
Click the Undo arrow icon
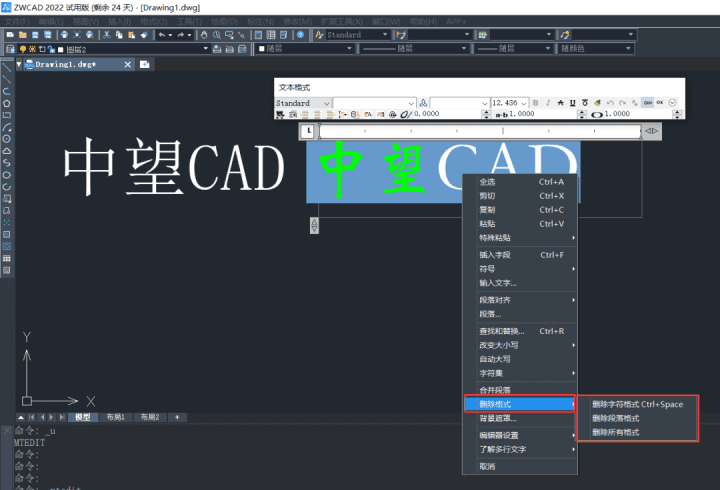click(162, 35)
